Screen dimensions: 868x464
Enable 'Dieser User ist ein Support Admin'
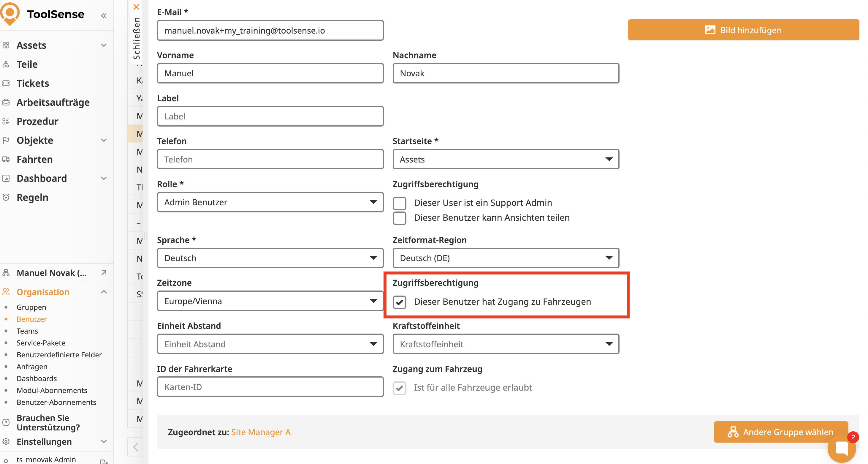click(x=400, y=203)
